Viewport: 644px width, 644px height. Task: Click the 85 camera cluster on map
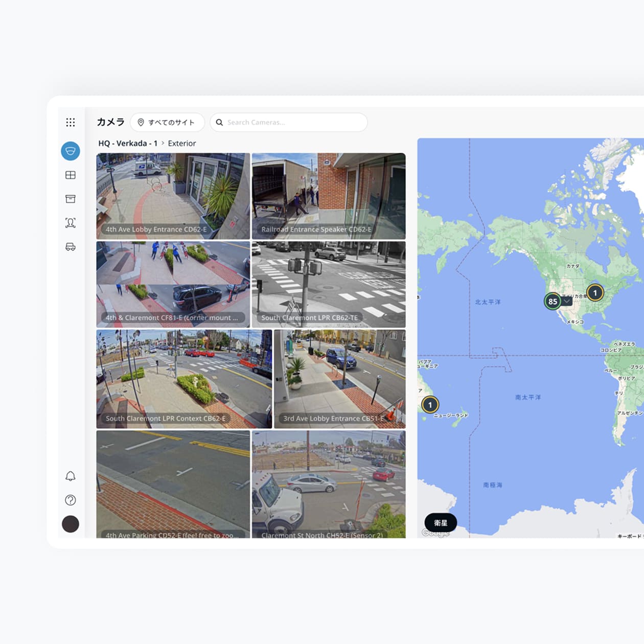click(x=553, y=301)
